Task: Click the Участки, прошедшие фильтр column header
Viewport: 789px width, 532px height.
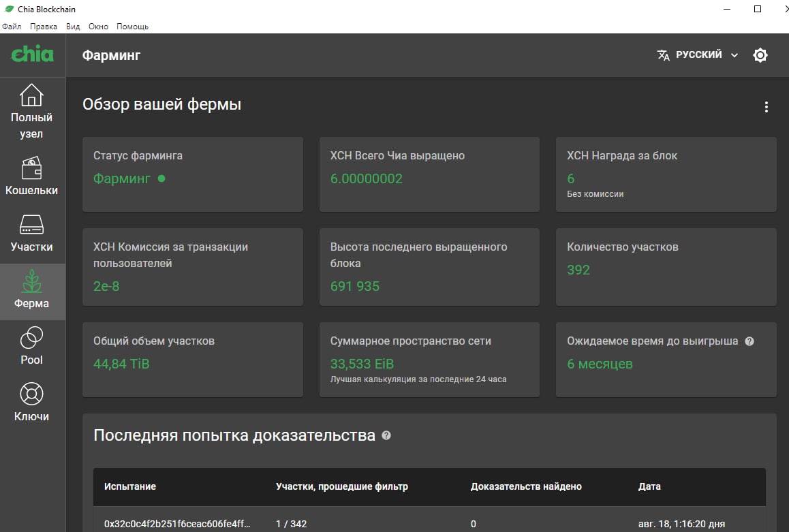Action: (x=341, y=486)
